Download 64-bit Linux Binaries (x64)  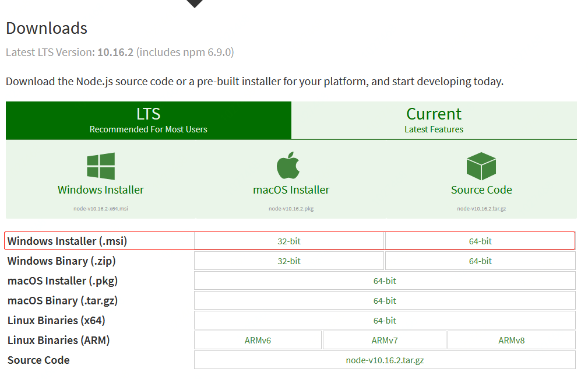click(385, 321)
